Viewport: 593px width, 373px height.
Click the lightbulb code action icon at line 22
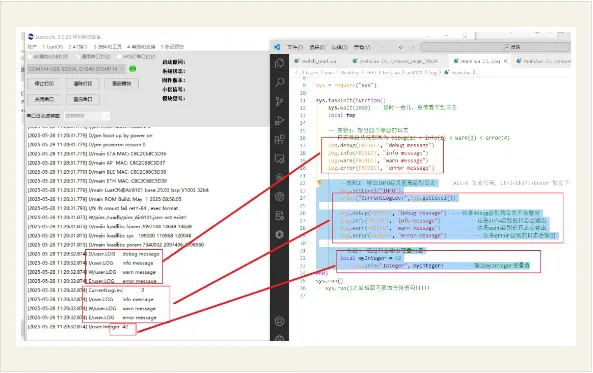[x=319, y=183]
